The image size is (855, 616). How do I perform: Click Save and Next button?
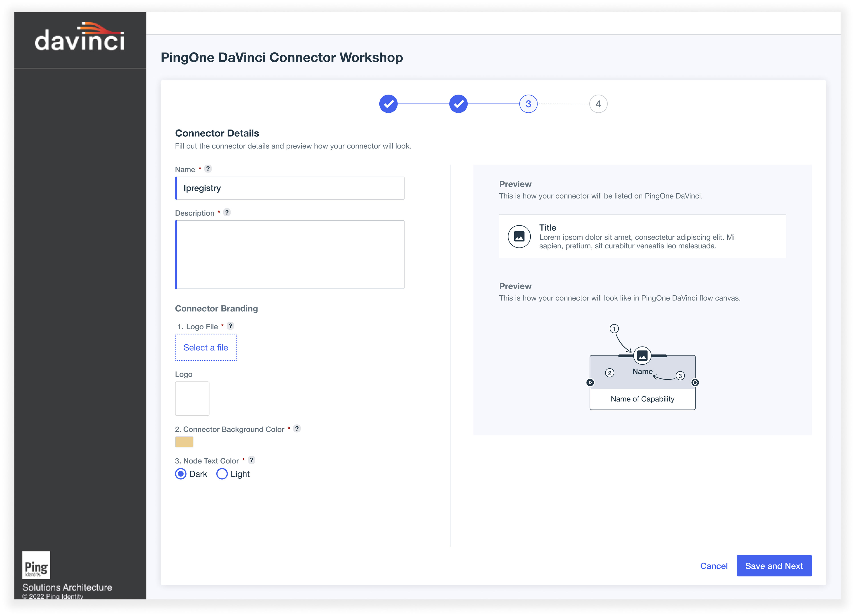click(774, 566)
